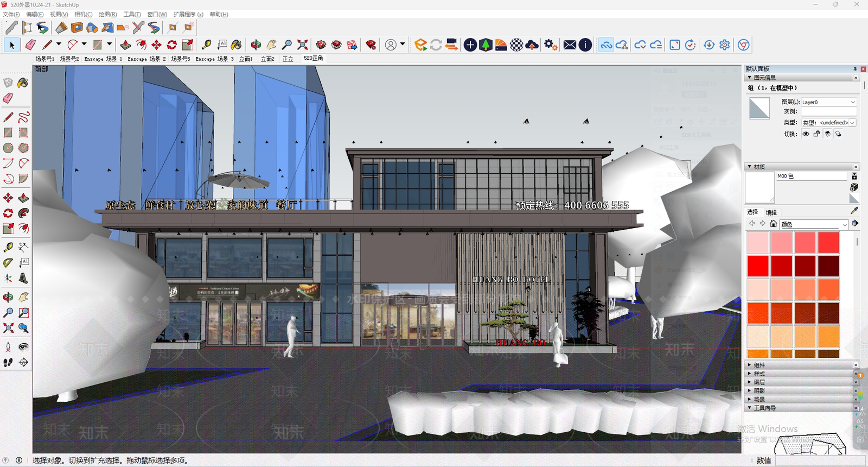Screen dimensions: 868x467
Task: Select the arrow Select tool in the top toolbar
Action: click(x=12, y=45)
